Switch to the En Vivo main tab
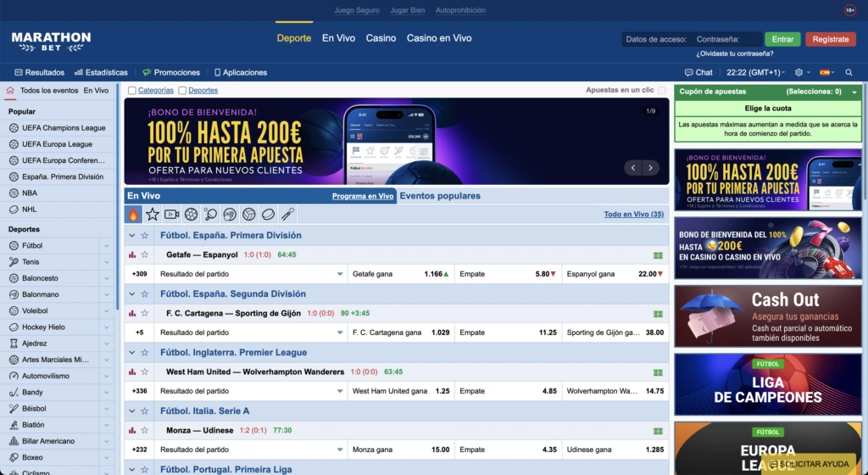Viewport: 868px width, 475px height. [x=338, y=38]
